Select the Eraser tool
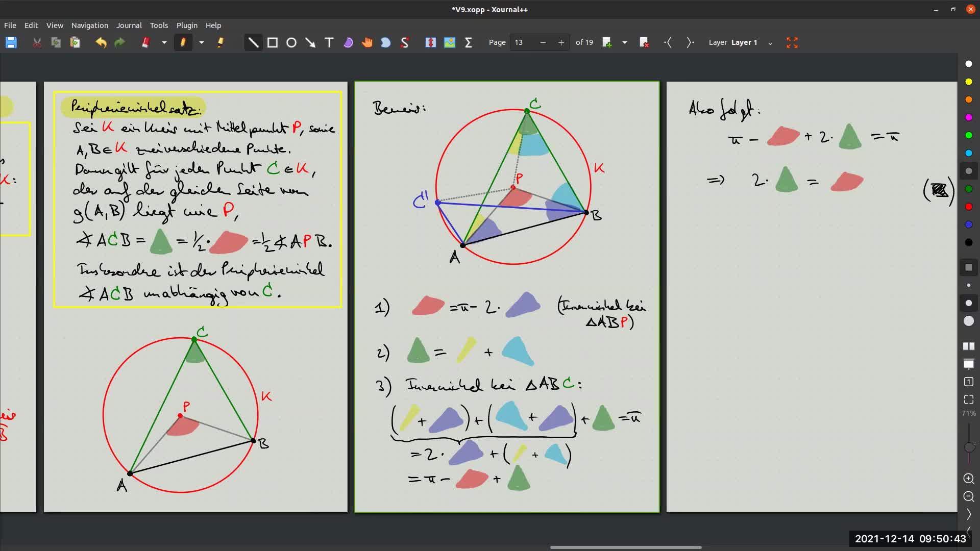Screen dimensions: 980x551 point(146,43)
